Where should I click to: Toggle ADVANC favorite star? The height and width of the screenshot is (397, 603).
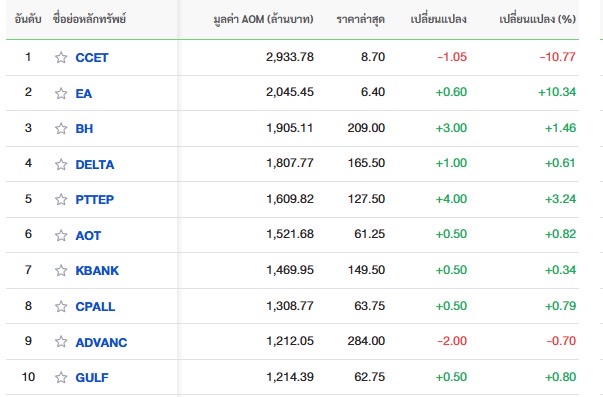tap(61, 342)
